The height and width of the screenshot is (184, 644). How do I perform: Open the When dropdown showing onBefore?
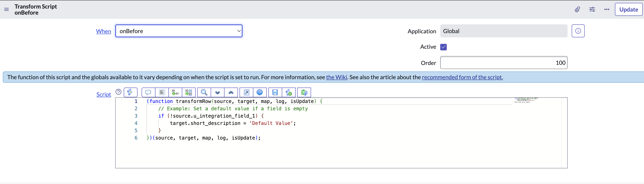179,31
